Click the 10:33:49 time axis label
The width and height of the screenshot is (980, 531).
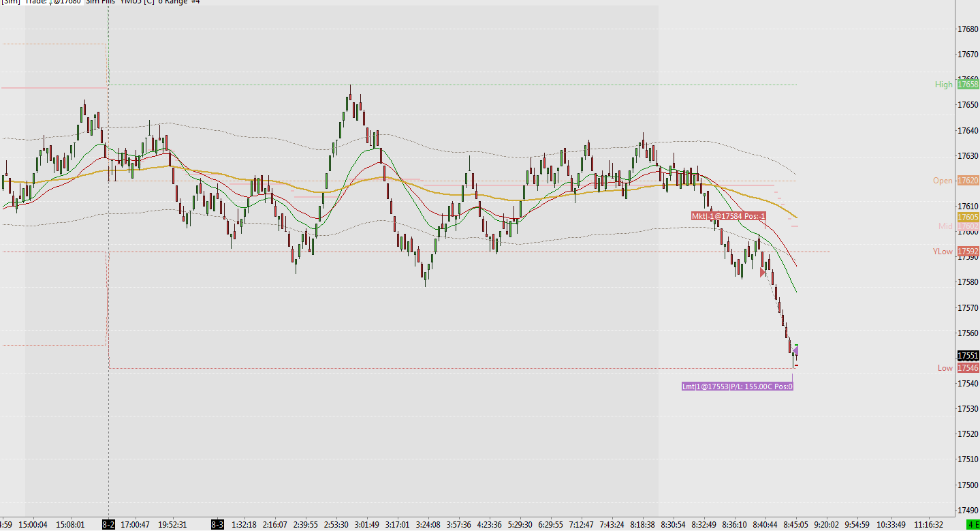(891, 525)
